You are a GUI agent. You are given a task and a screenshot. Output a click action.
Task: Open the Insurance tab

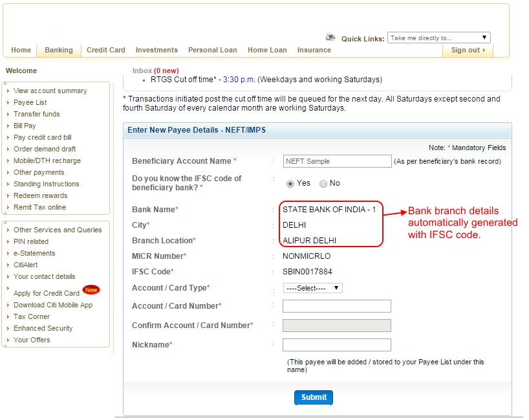click(x=315, y=50)
